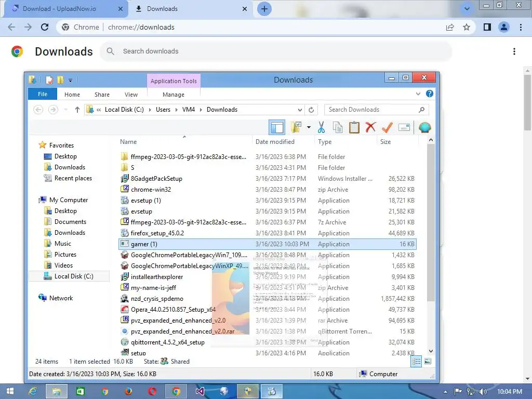Image resolution: width=532 pixels, height=399 pixels.
Task: Go back in Explorer navigation
Action: click(38, 110)
